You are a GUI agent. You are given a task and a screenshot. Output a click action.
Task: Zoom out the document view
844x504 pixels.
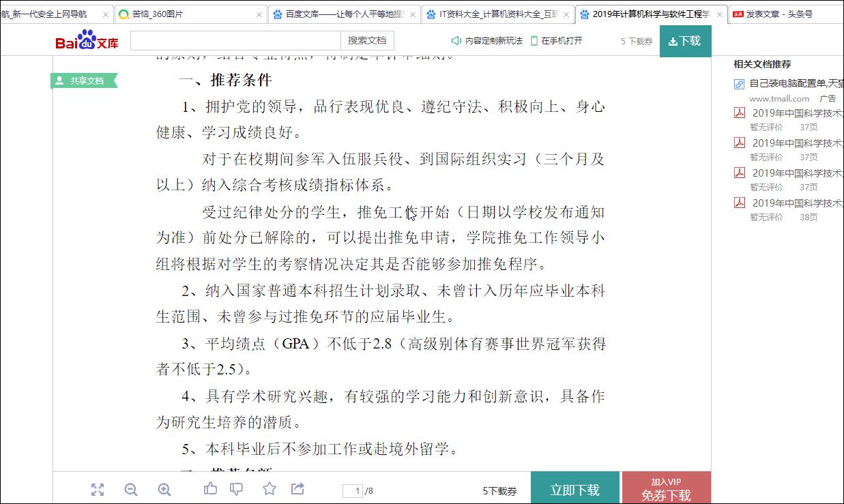click(x=131, y=489)
